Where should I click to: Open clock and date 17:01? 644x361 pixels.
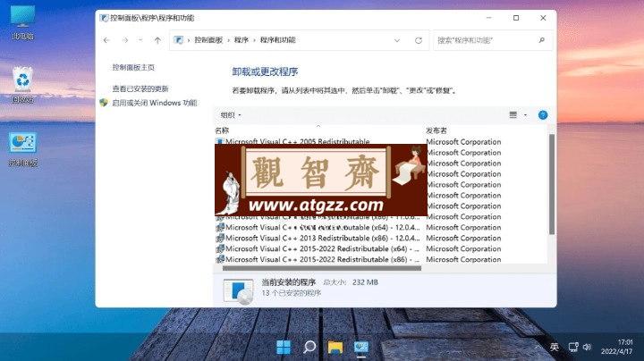click(x=616, y=347)
